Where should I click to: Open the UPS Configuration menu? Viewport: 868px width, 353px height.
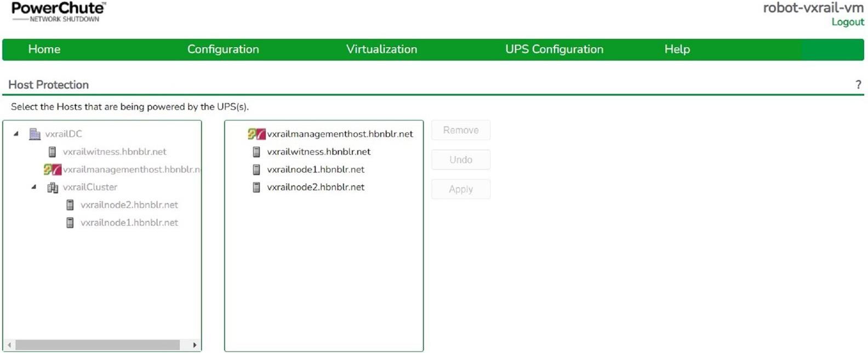pos(554,49)
